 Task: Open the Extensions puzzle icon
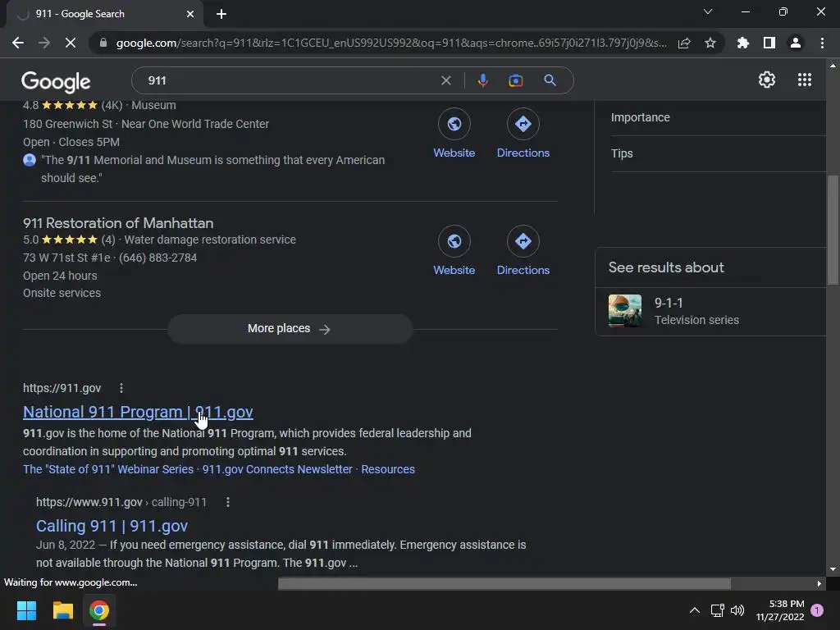click(743, 43)
